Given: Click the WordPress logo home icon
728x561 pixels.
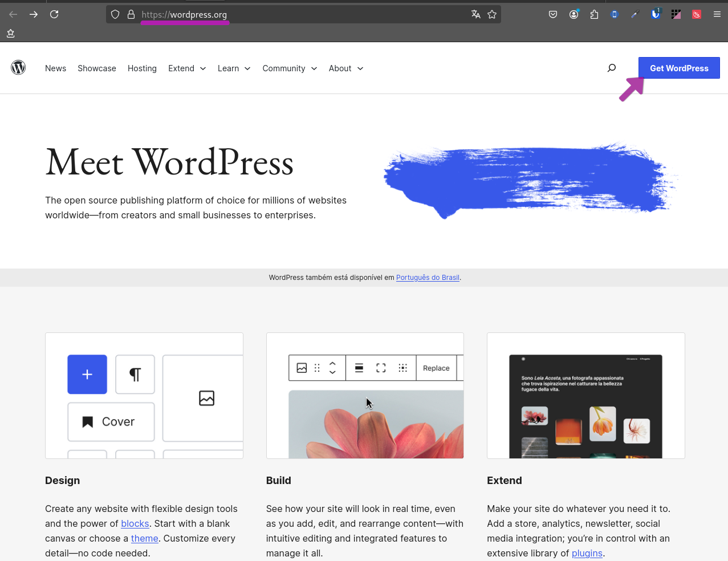Looking at the screenshot, I should tap(18, 68).
